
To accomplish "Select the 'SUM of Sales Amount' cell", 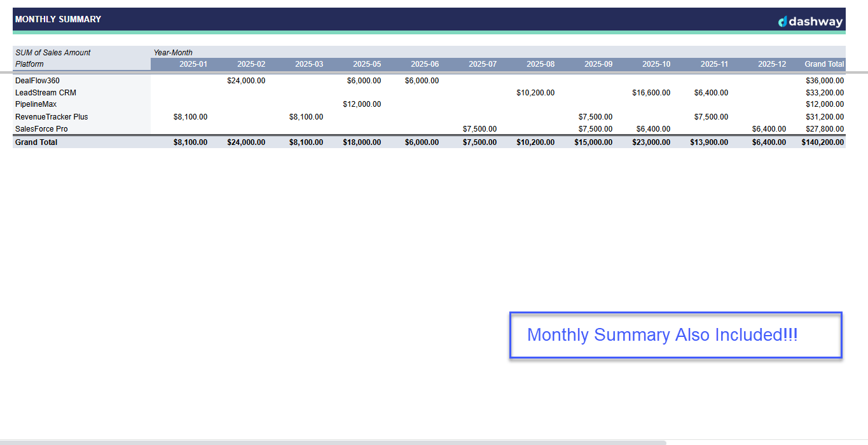I will [x=53, y=53].
